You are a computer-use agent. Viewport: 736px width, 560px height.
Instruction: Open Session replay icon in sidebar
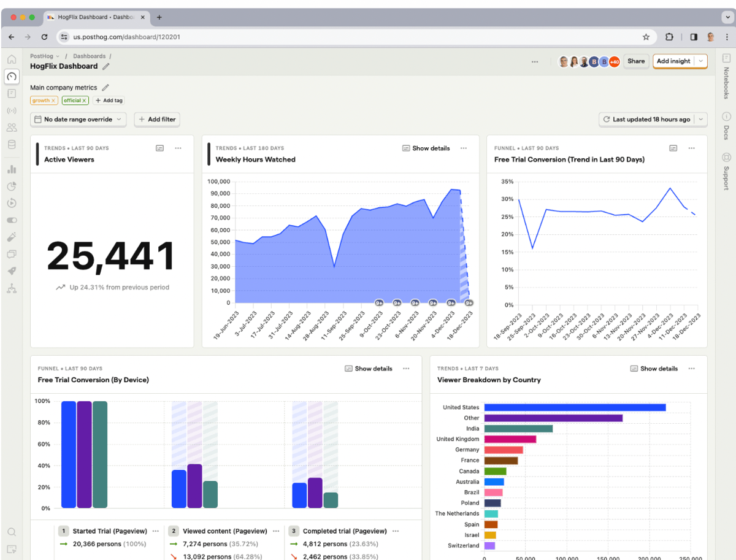click(x=11, y=203)
